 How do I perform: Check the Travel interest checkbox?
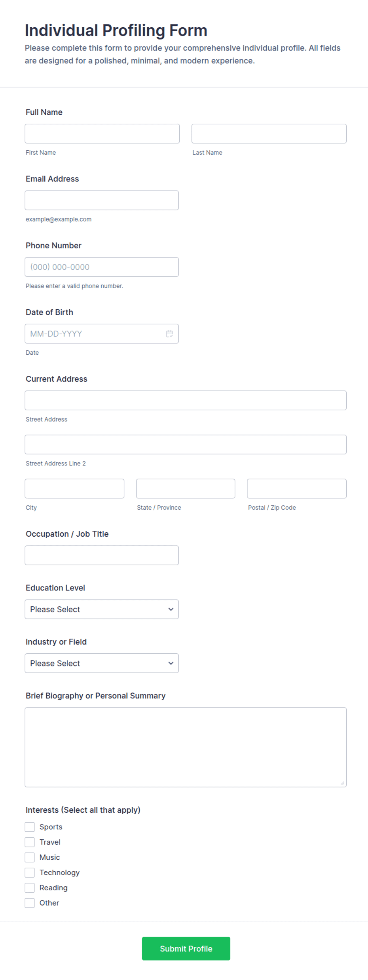pos(30,842)
